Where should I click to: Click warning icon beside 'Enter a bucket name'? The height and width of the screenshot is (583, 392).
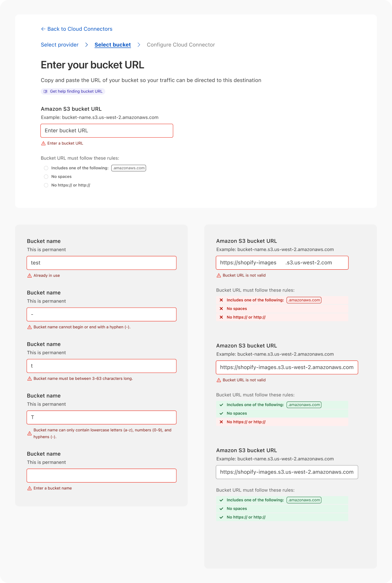click(x=30, y=488)
